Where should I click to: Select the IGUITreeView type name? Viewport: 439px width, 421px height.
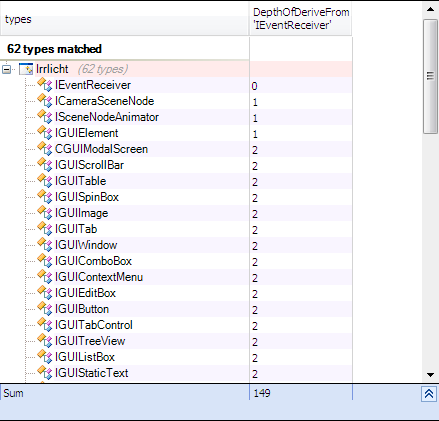[90, 341]
